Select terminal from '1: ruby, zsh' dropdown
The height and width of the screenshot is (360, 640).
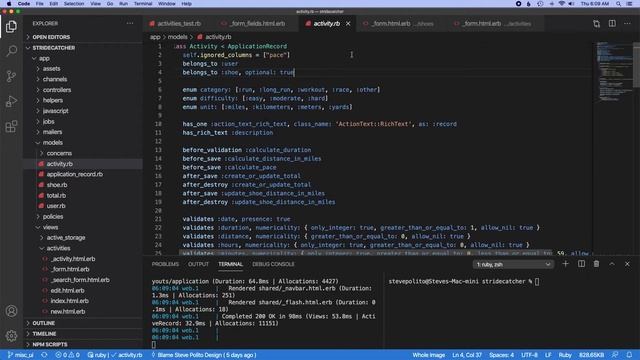coord(513,264)
